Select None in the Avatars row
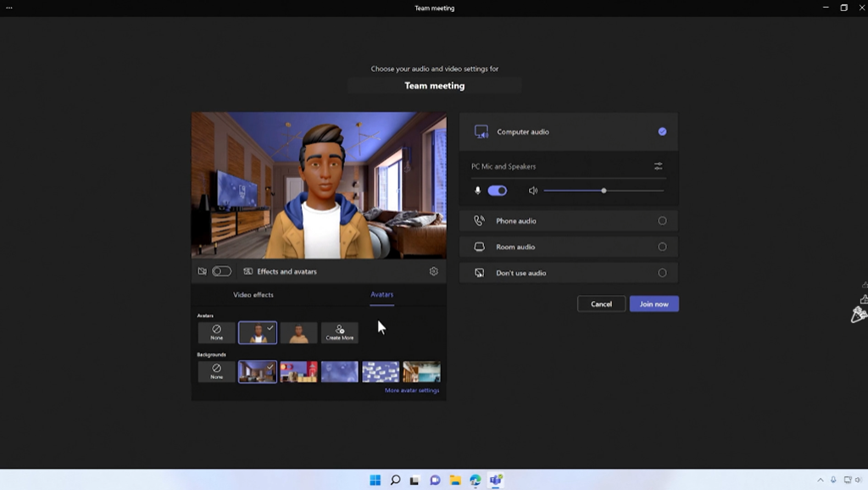 [x=216, y=332]
